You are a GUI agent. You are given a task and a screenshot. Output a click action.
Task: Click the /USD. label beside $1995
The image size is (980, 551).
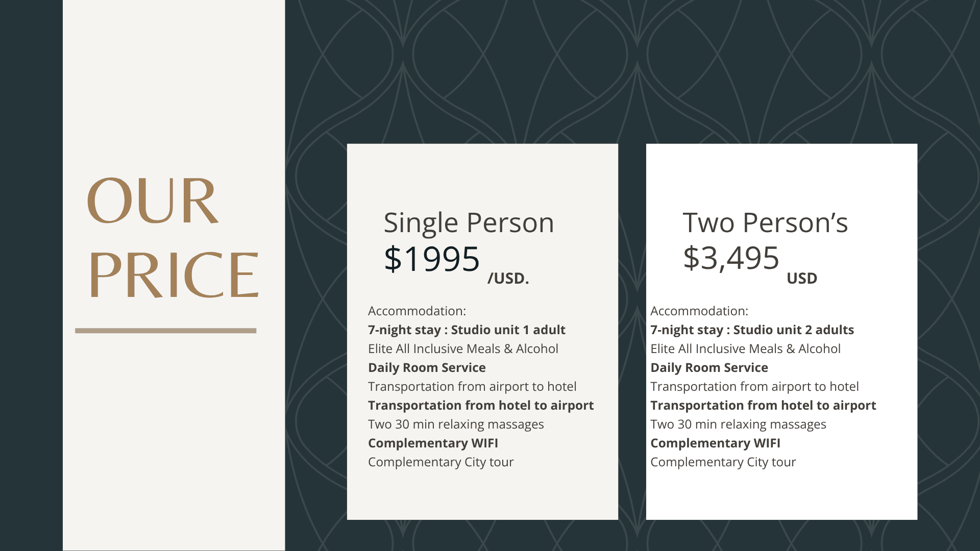pos(508,279)
